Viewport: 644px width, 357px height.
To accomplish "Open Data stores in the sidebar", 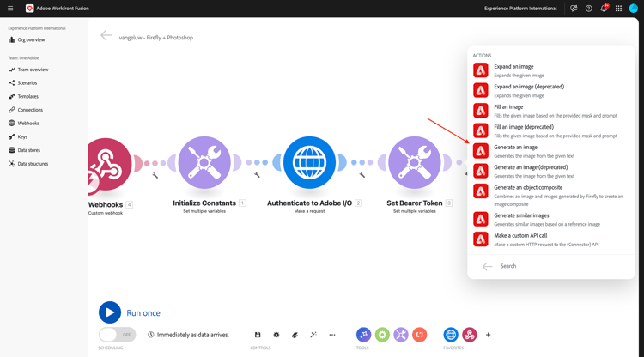I will (x=25, y=150).
